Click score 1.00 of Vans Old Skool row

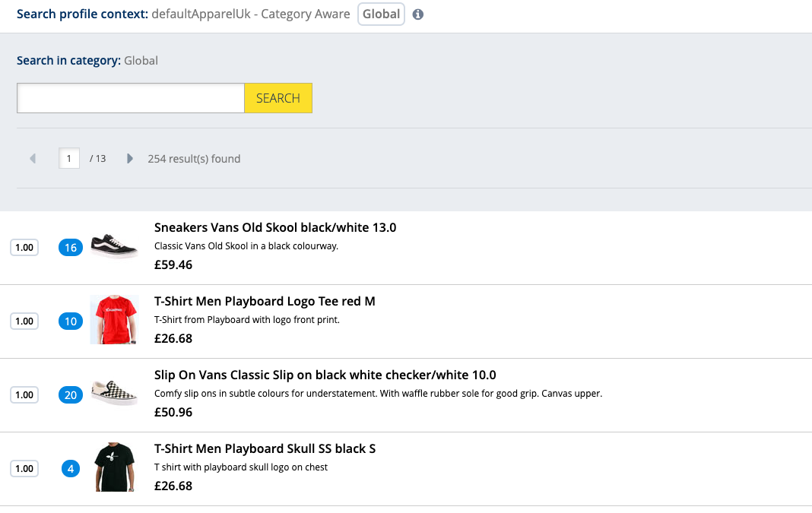pos(24,248)
